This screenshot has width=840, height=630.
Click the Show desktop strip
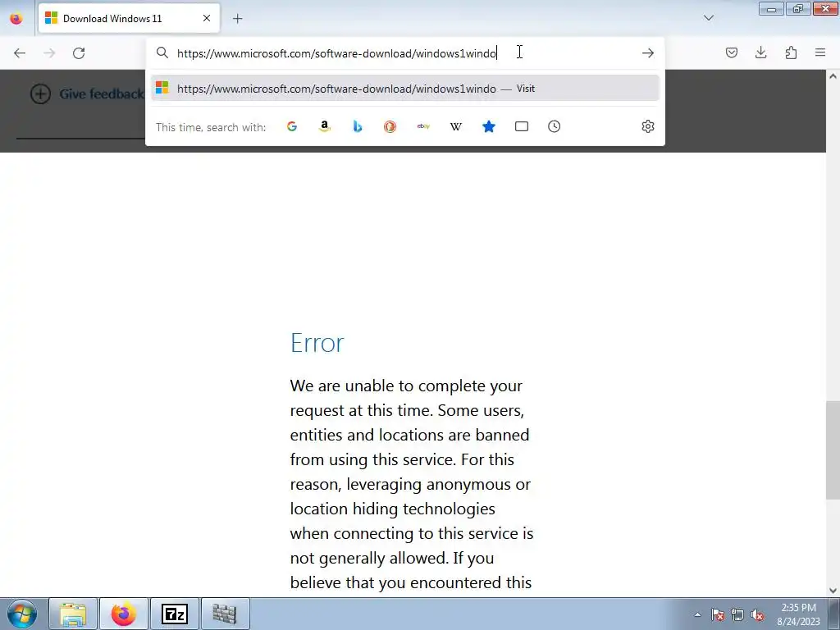coord(834,614)
